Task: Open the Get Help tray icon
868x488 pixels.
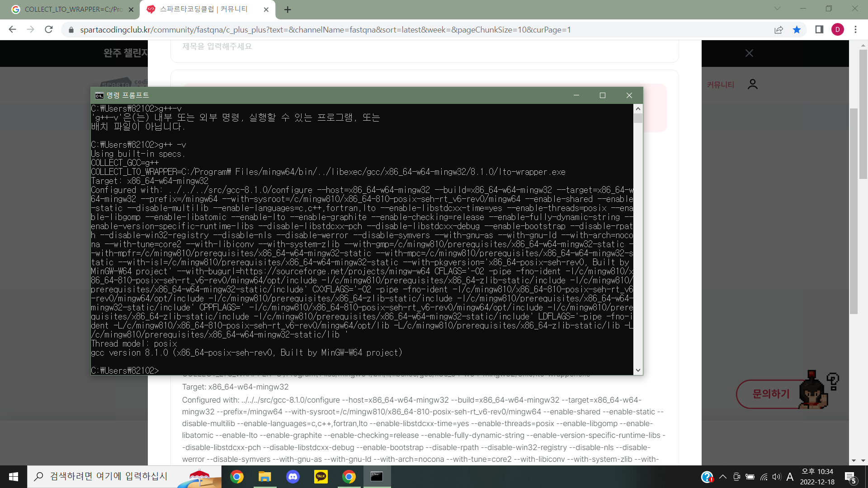Action: 707,477
